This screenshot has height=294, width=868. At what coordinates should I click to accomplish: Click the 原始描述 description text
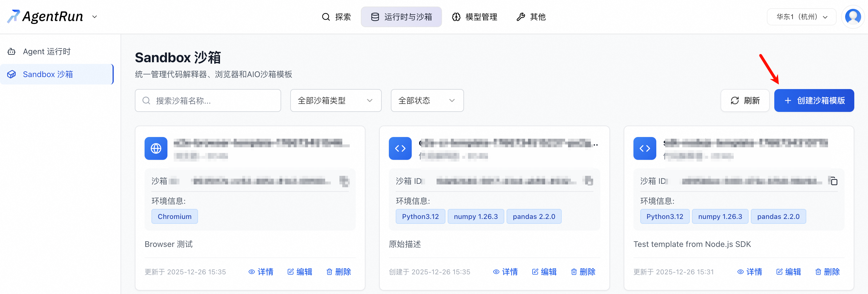pos(405,244)
